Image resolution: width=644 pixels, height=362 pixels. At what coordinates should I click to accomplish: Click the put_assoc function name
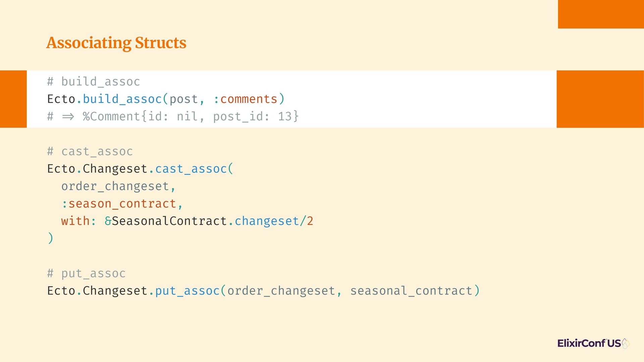[x=187, y=291]
